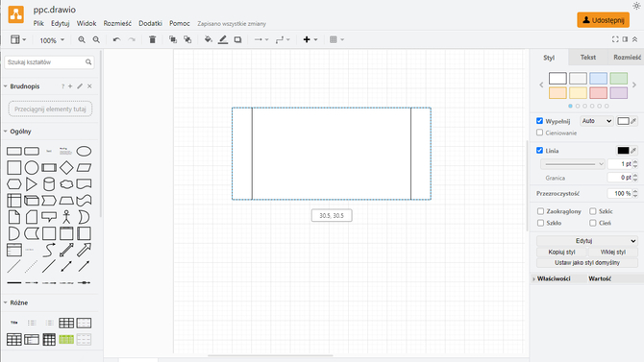This screenshot has height=362, width=644.
Task: Enable the Szkic checkbox
Action: (593, 211)
